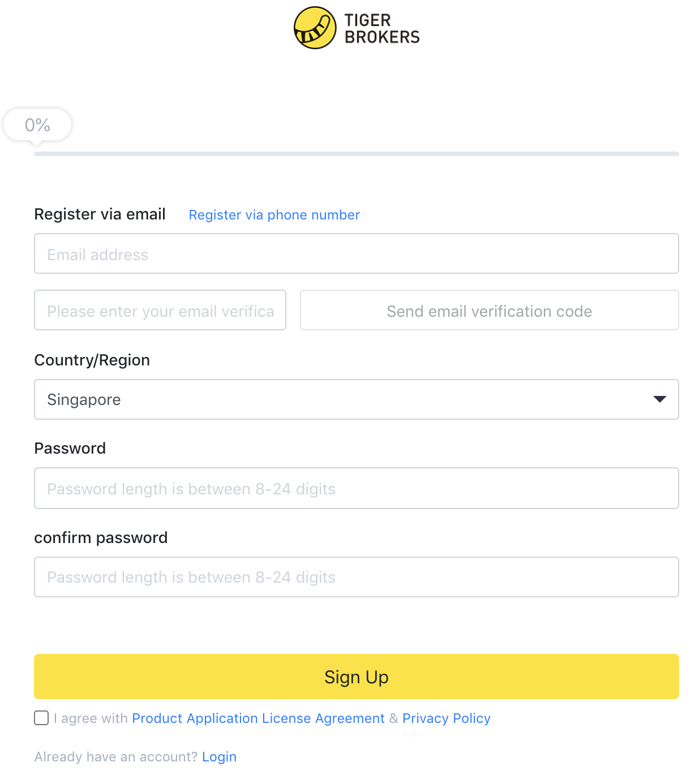Focus the Password input field

pos(357,488)
